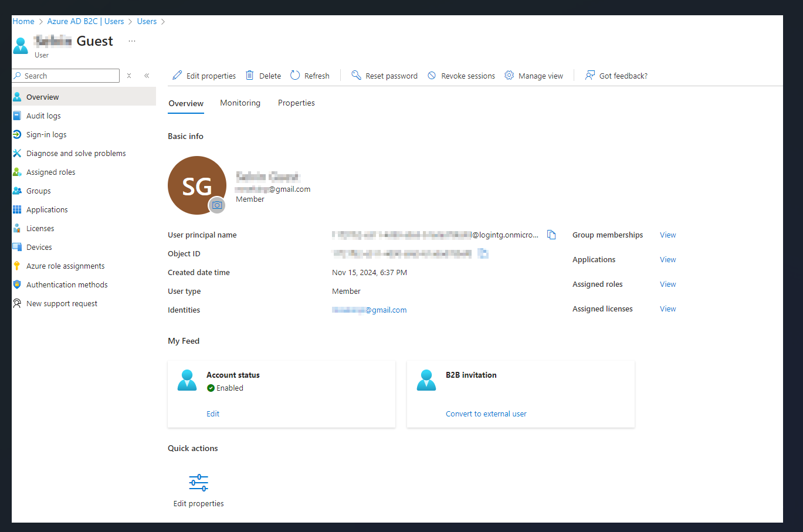Click the Got feedback? toolbar label
Screen dimensions: 803x532
624,76
